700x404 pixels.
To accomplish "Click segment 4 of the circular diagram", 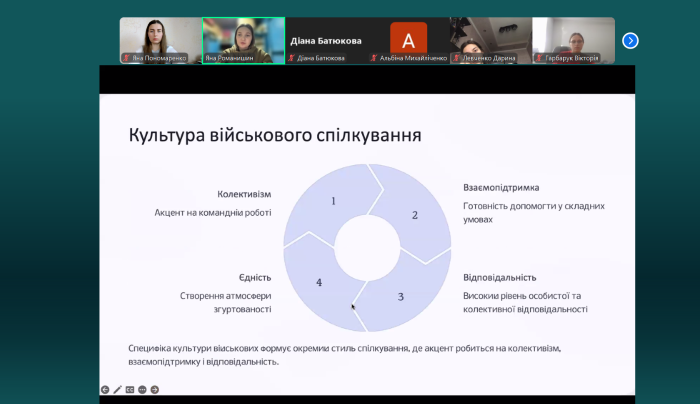I will coord(318,283).
